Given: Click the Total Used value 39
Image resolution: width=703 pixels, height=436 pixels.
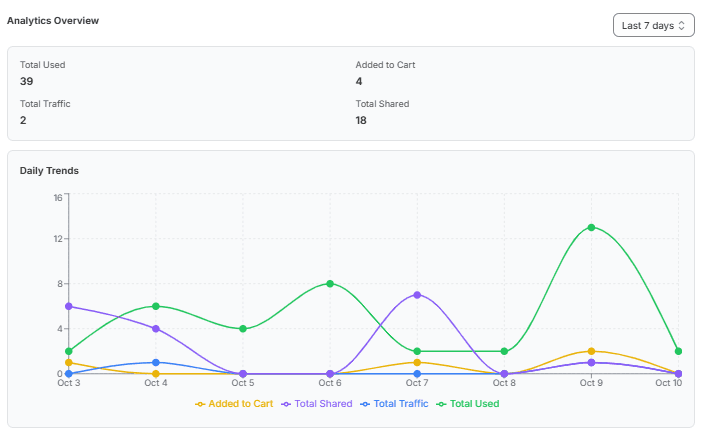Looking at the screenshot, I should (27, 81).
